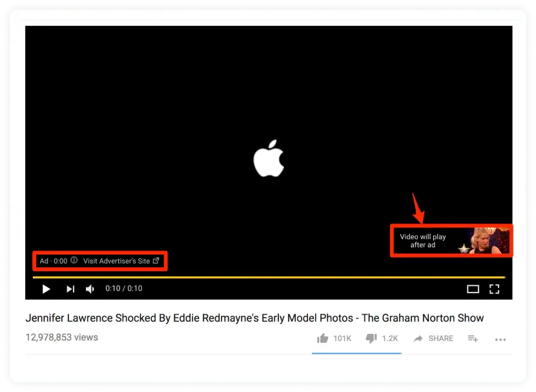This screenshot has width=536, height=392.
Task: Click the Play button in the video player
Action: tap(46, 289)
